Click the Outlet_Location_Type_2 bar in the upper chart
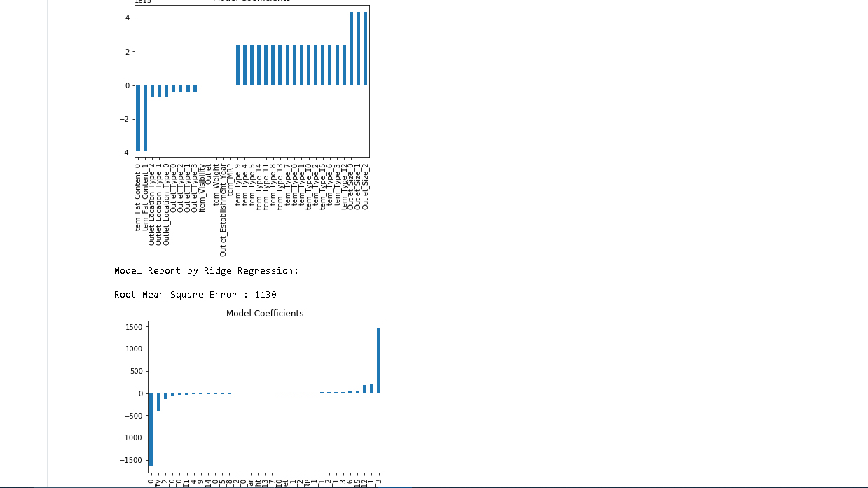868x488 pixels. (153, 91)
